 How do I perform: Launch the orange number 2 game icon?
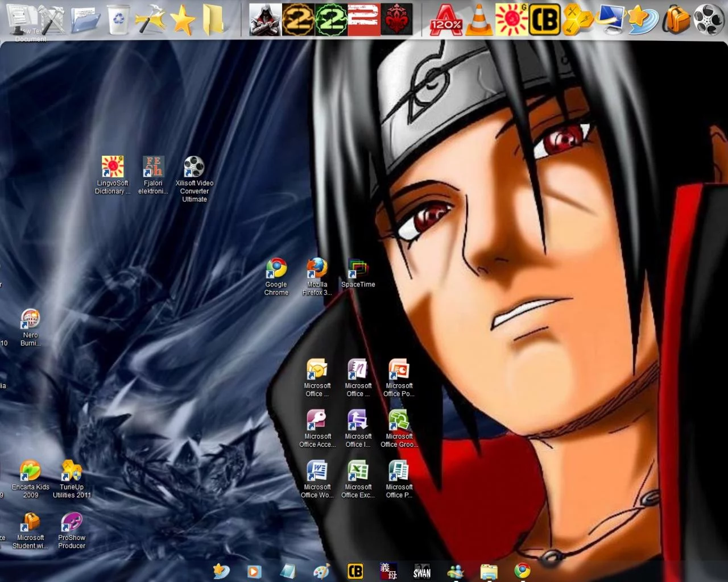pyautogui.click(x=299, y=19)
